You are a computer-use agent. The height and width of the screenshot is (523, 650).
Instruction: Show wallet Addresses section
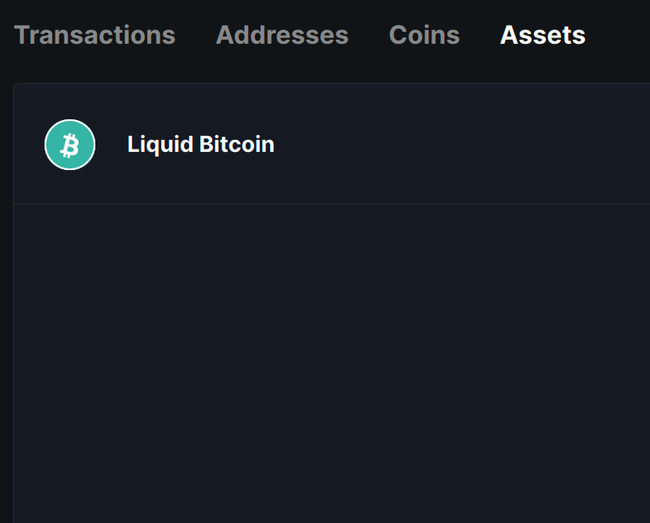click(282, 35)
